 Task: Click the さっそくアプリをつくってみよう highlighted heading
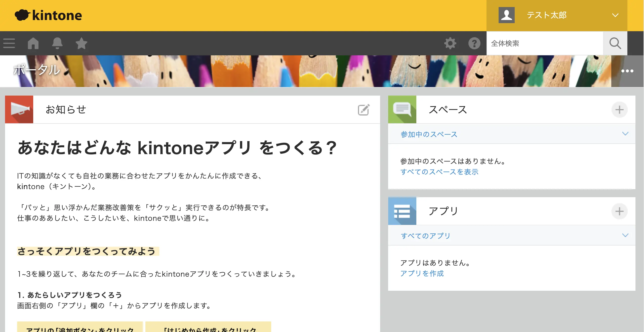pyautogui.click(x=88, y=251)
